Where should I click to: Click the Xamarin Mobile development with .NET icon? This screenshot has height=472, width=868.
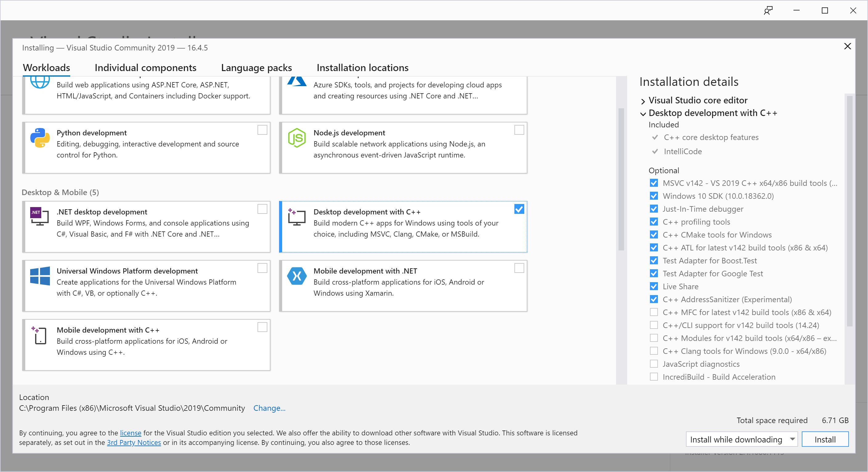(x=297, y=276)
